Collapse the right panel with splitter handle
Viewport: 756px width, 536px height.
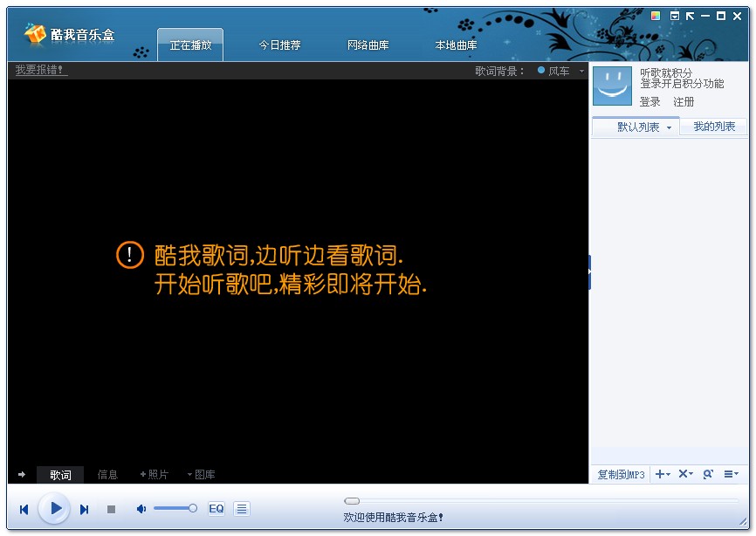[590, 271]
